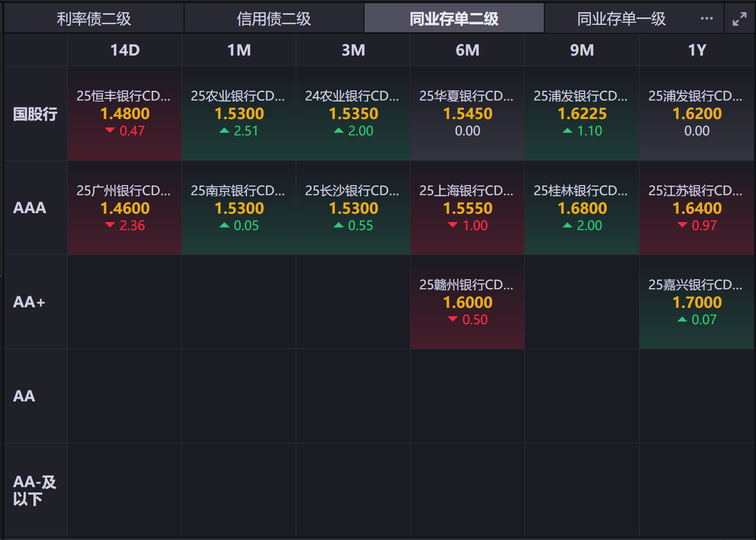This screenshot has width=756, height=540.
Task: Click the up arrow beside change 1.10
Action: tap(567, 130)
